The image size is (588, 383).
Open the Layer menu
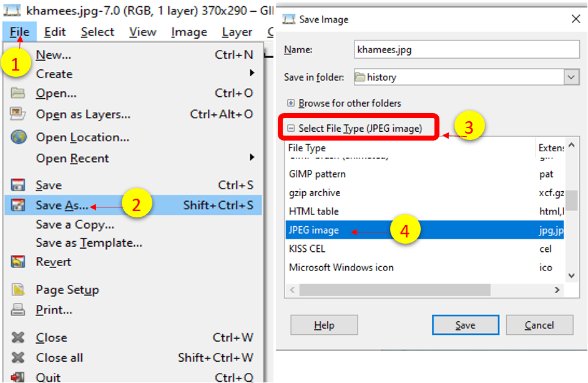pos(237,32)
